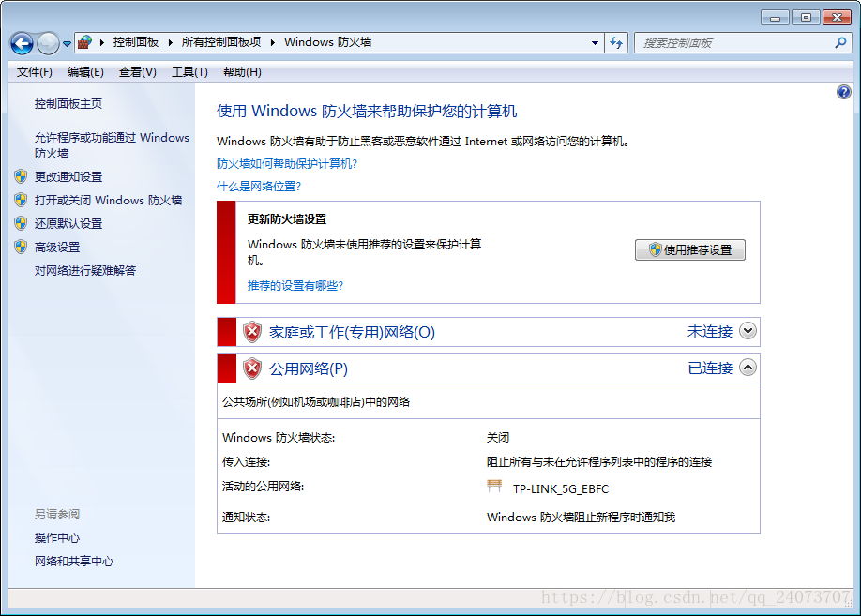Click the firewall icon in address bar
The image size is (861, 616).
84,42
